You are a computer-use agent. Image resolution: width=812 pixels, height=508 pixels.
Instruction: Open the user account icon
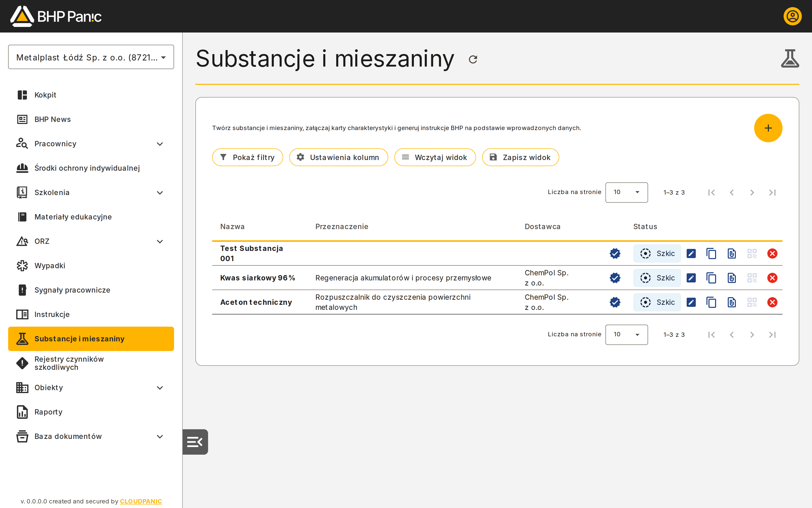[x=792, y=16]
